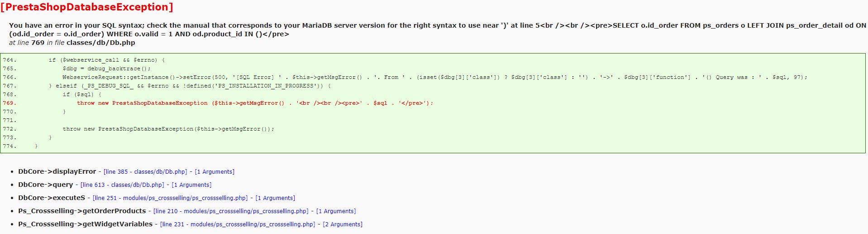
Task: Expand 1 Arguments for DbCore->displayError
Action: point(215,172)
